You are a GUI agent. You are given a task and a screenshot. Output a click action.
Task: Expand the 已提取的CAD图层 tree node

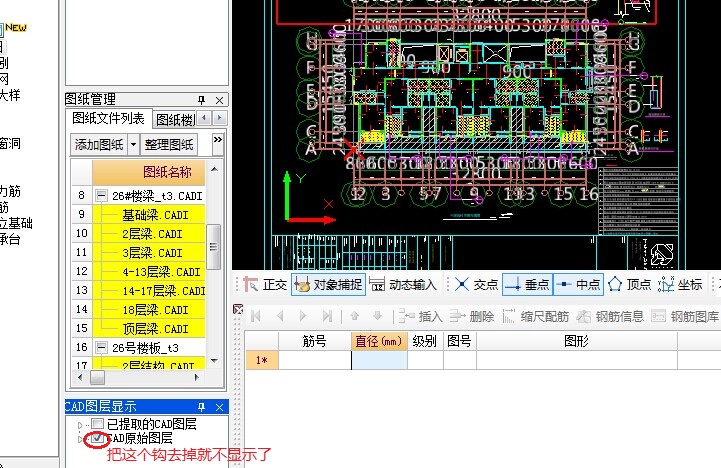point(80,425)
